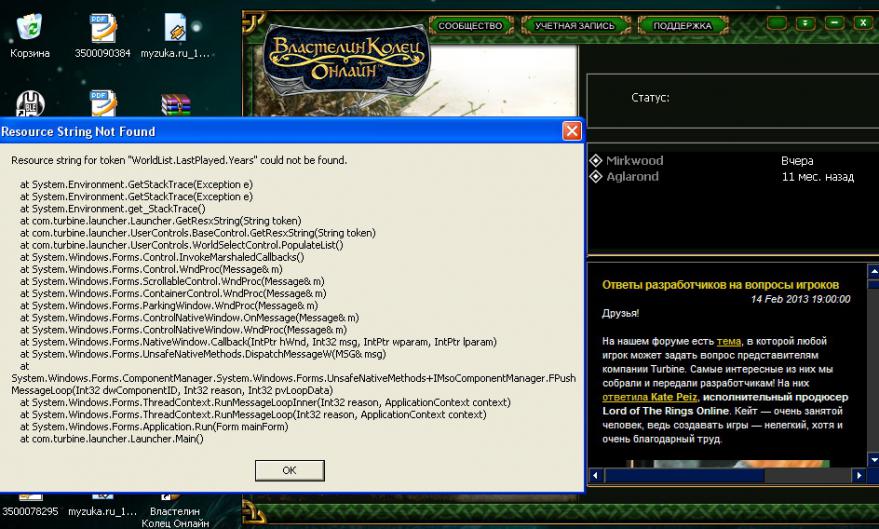This screenshot has height=529, width=879.
Task: Click the WorldSelectControl.PopulateList() stack line
Action: [182, 245]
